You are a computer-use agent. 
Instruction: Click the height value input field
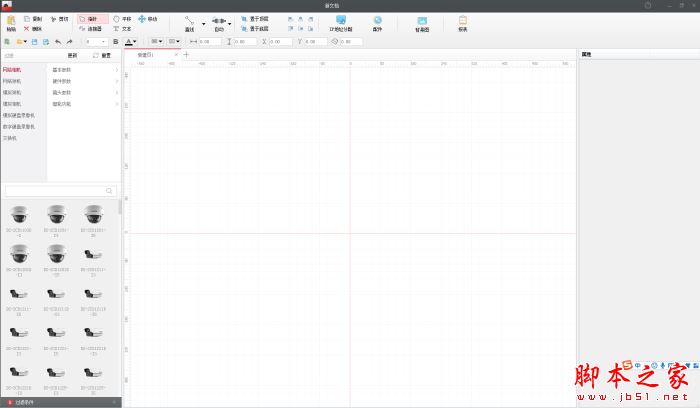point(245,42)
